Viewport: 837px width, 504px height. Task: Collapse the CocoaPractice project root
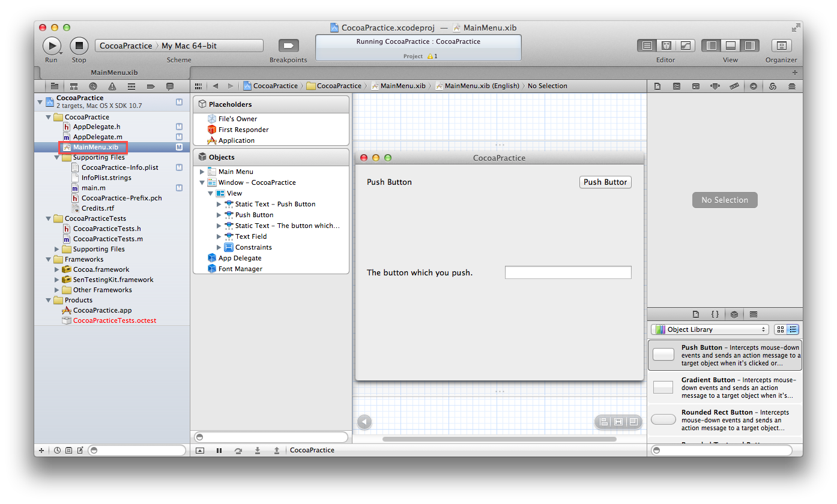coord(40,101)
